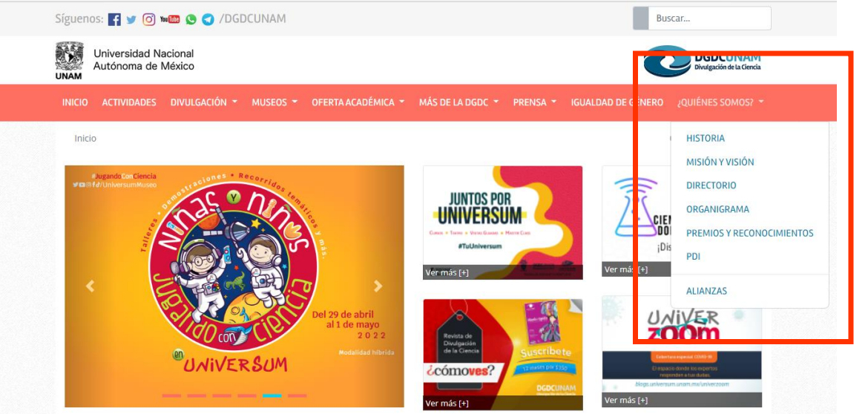Go to previous carousel slide arrow

click(91, 286)
